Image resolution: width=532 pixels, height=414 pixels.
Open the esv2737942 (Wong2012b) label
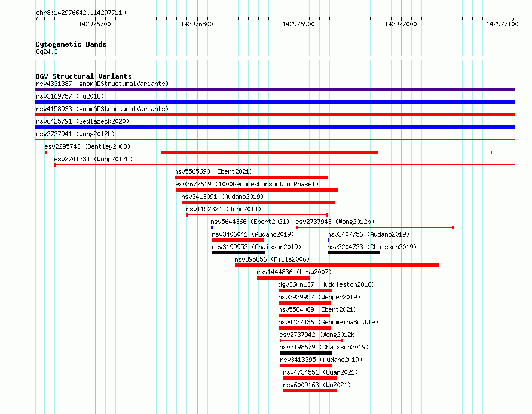(319, 335)
